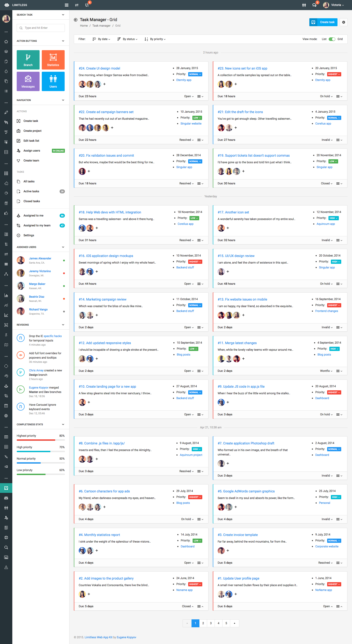Click the hamburger menu icon in top bar
The image size is (352, 644).
click(66, 5)
